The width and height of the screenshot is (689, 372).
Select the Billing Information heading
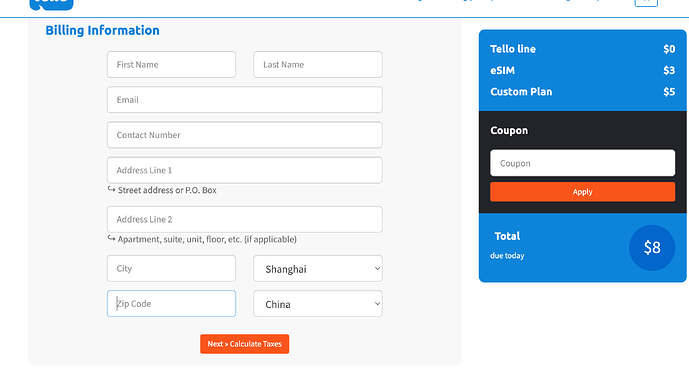(102, 30)
